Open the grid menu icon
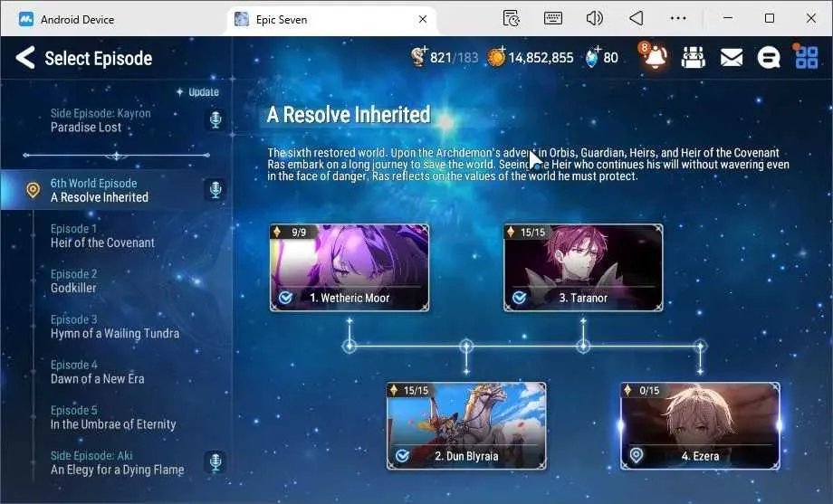 click(806, 57)
